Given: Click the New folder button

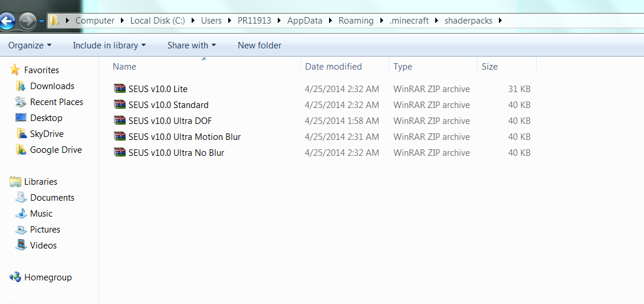Looking at the screenshot, I should pyautogui.click(x=259, y=45).
